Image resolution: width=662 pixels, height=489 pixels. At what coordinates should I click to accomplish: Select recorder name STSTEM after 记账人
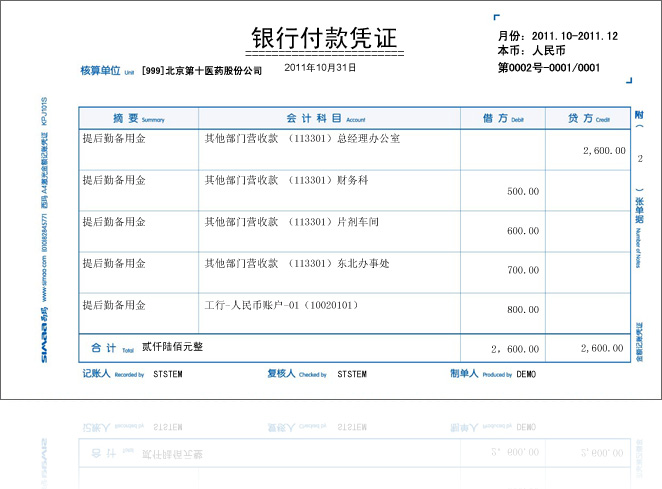[x=168, y=374]
